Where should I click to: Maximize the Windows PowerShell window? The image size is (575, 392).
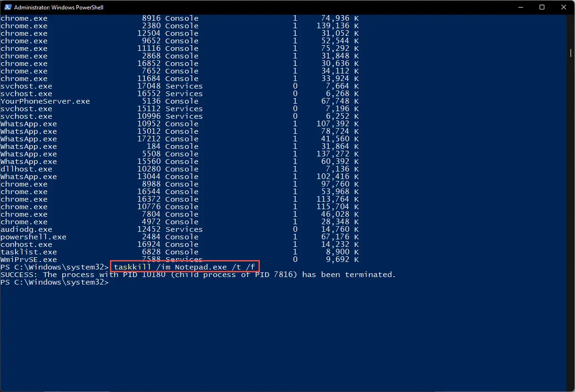point(542,7)
